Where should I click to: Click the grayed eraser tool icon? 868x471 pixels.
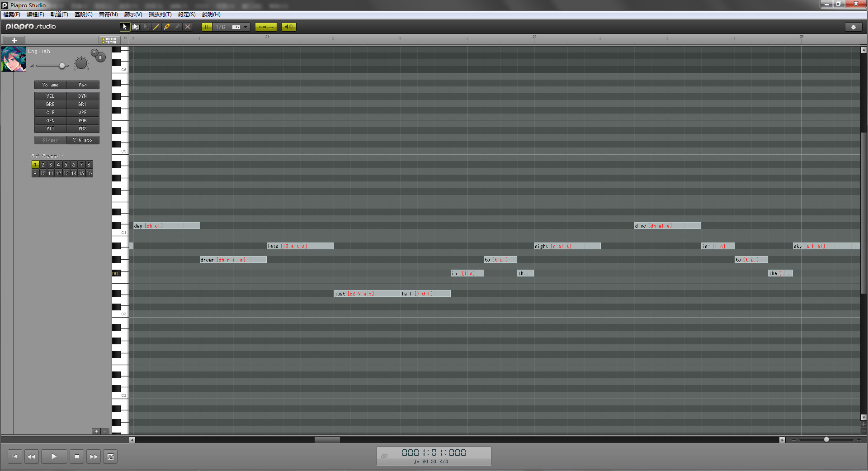(x=177, y=27)
